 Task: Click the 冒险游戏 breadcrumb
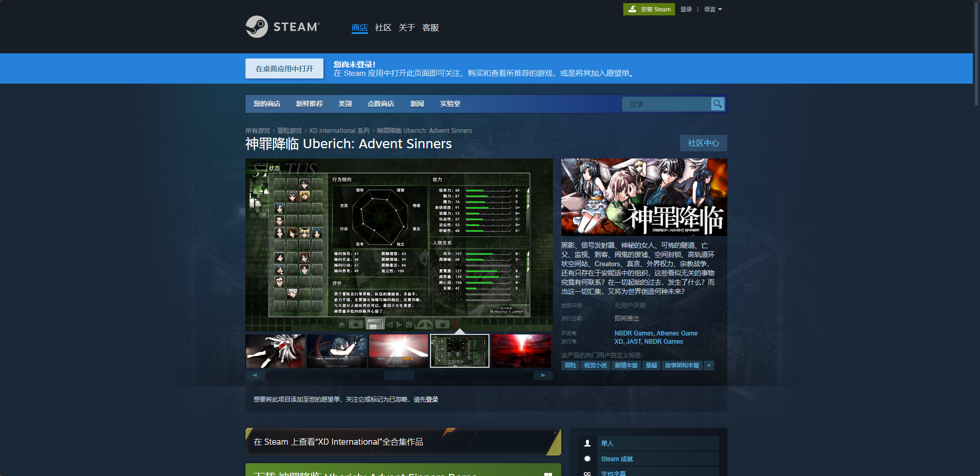[290, 131]
